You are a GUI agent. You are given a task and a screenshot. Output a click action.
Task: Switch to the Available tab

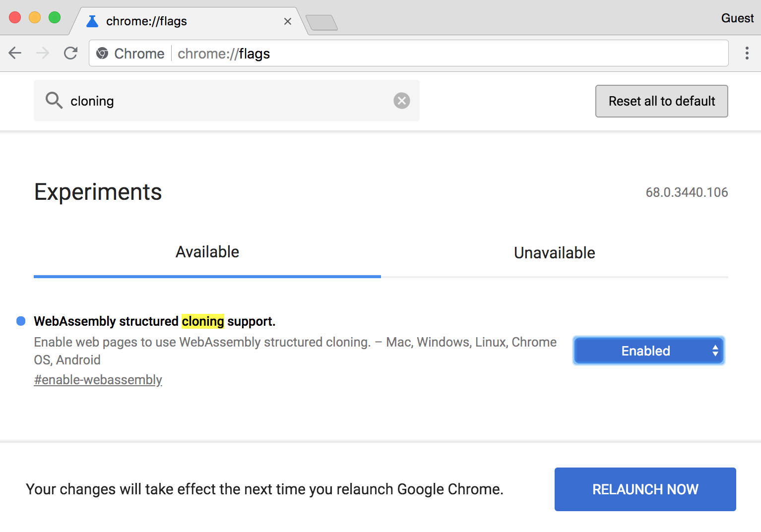[x=207, y=252]
